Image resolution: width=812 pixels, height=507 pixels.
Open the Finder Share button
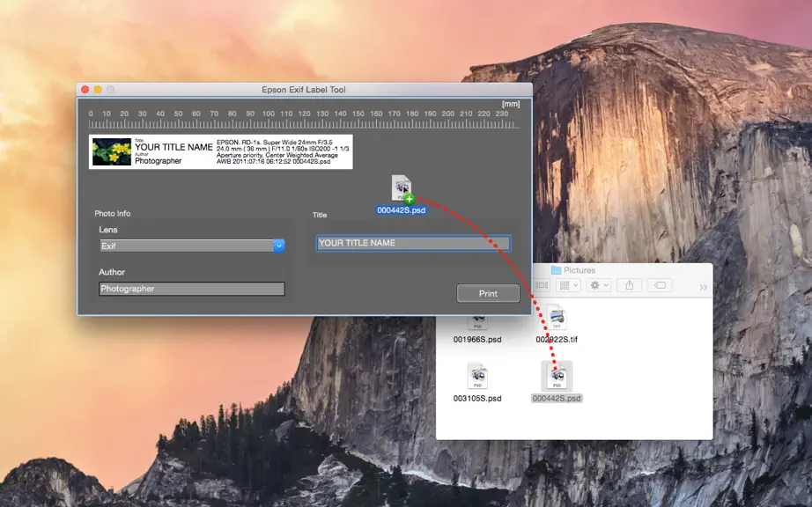point(629,285)
